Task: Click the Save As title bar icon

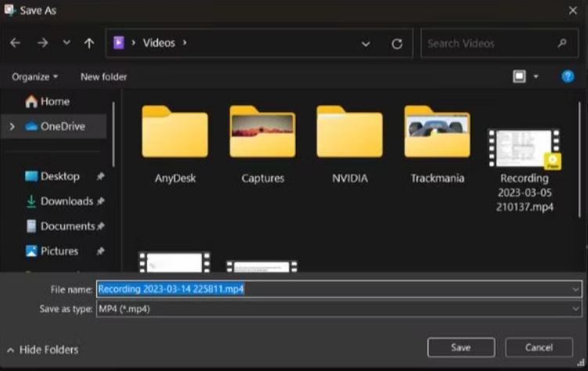Action: click(x=9, y=9)
